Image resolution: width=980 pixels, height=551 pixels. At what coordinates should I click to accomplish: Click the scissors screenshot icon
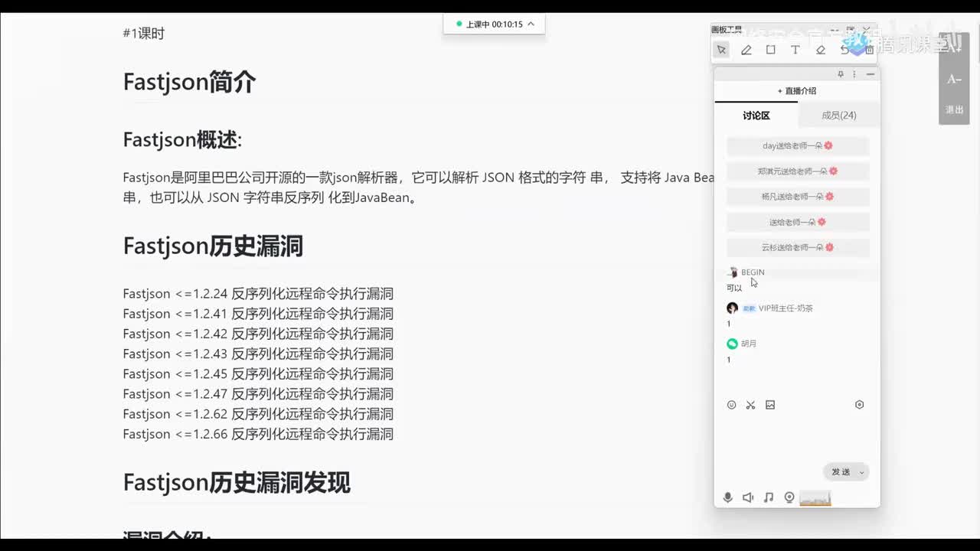click(750, 405)
